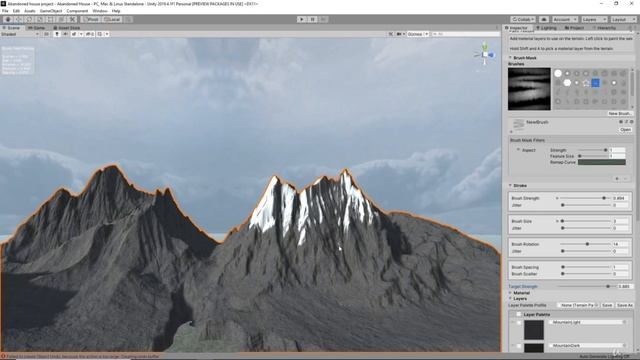
Task: Switch to the Scene tab
Action: pyautogui.click(x=11, y=28)
